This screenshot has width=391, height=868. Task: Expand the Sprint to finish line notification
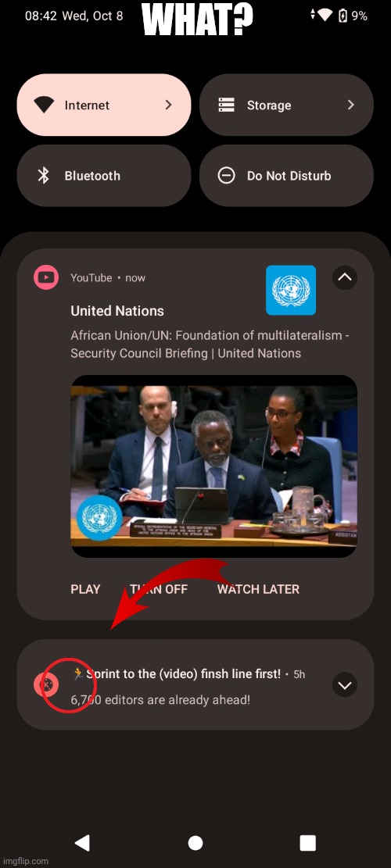(345, 685)
